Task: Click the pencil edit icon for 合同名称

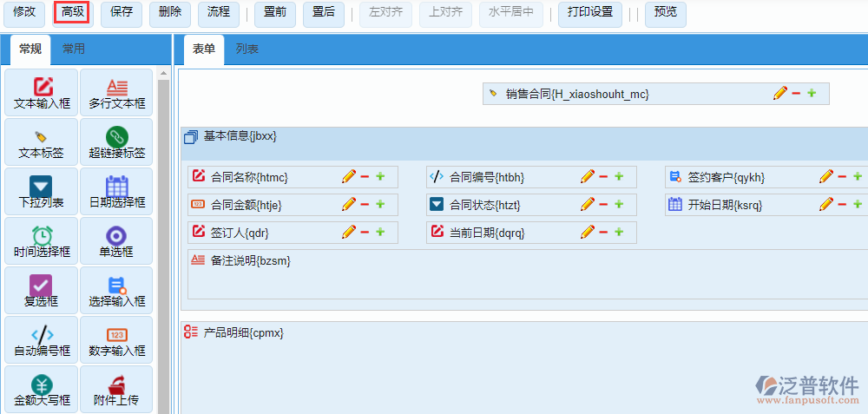Action: click(348, 177)
